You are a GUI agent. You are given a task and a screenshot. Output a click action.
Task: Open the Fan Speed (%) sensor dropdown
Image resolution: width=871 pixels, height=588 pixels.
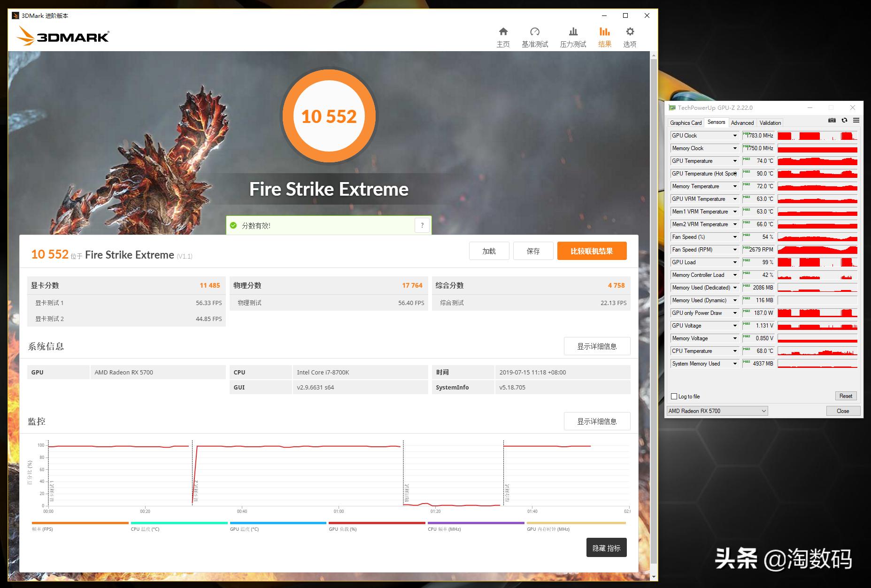click(735, 237)
